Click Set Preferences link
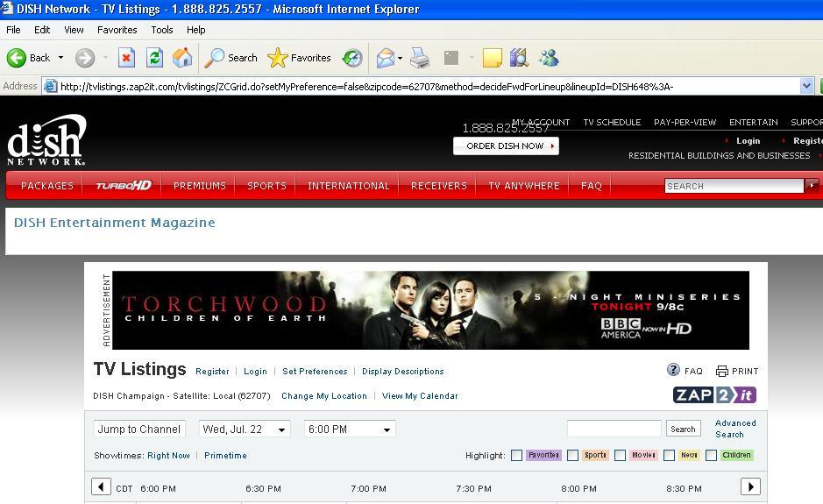Image resolution: width=823 pixels, height=504 pixels. point(315,371)
